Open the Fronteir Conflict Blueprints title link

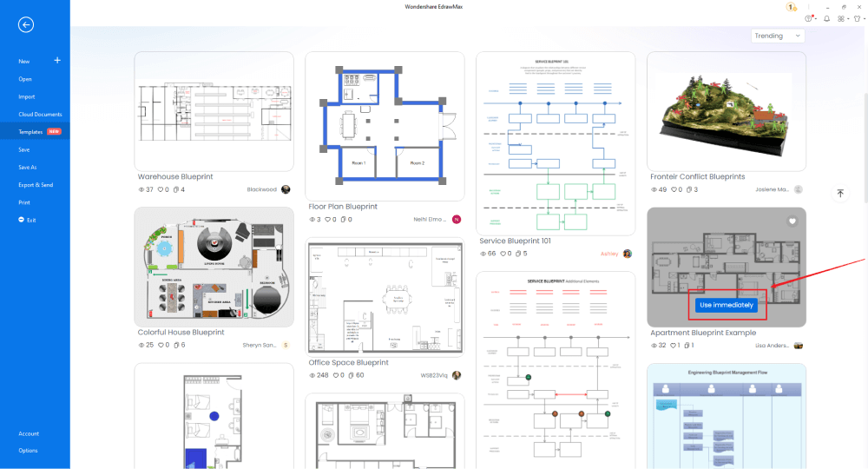698,176
